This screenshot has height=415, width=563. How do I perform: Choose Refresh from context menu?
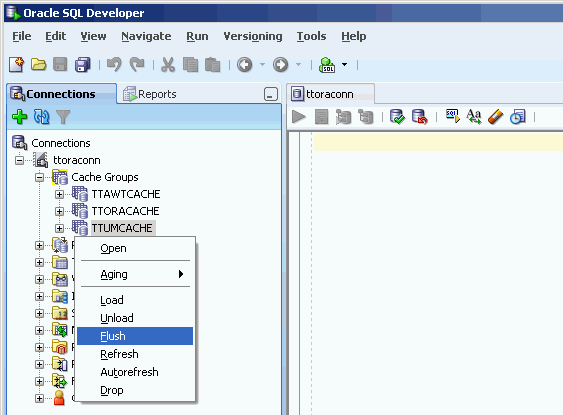click(135, 354)
